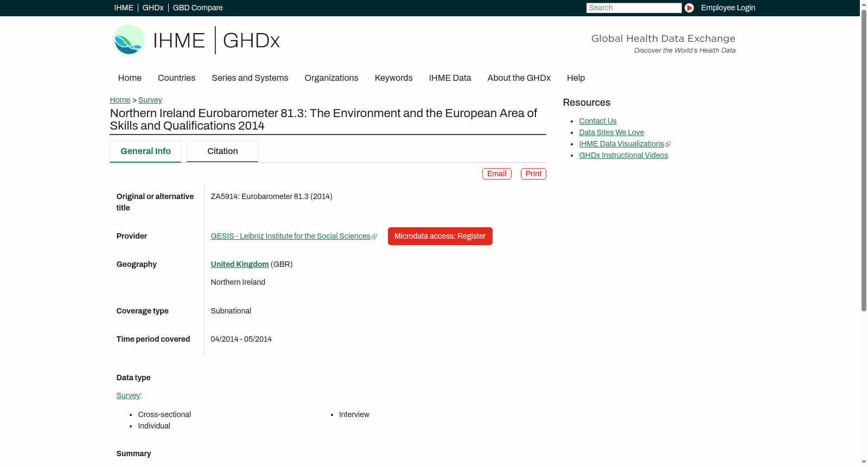Open Countries menu item
This screenshot has width=868, height=467.
[176, 78]
